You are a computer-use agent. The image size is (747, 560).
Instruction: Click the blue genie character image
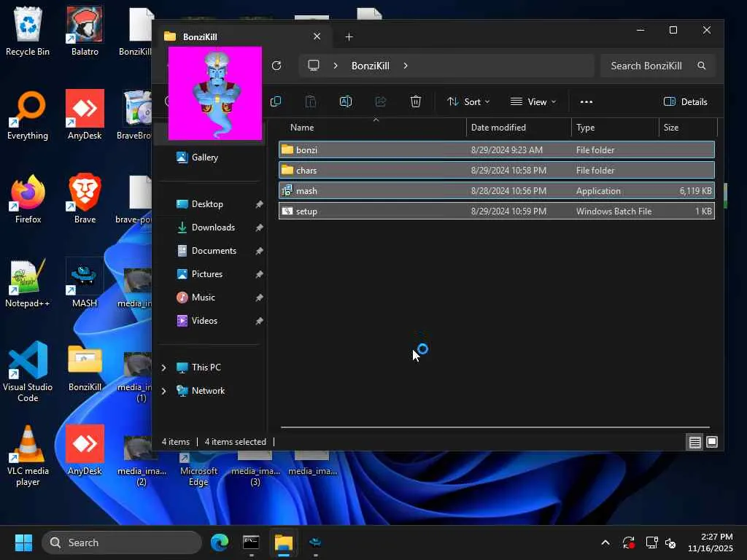pyautogui.click(x=215, y=93)
